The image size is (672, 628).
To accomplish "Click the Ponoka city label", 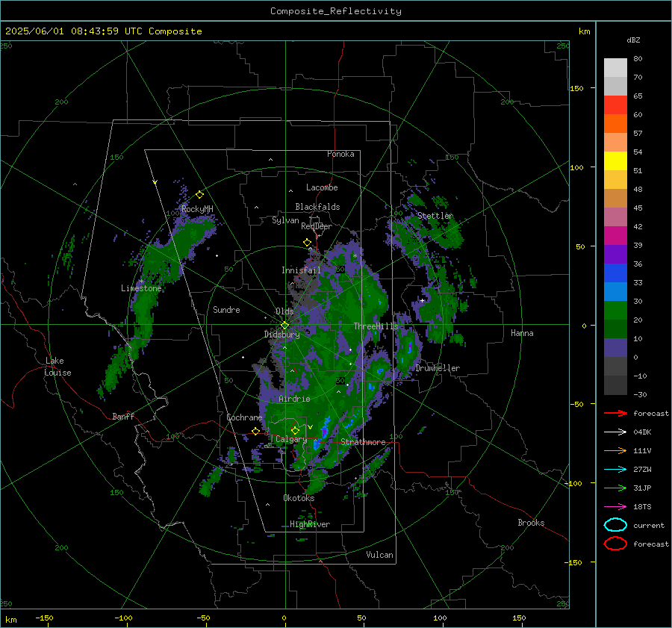I will (x=340, y=154).
